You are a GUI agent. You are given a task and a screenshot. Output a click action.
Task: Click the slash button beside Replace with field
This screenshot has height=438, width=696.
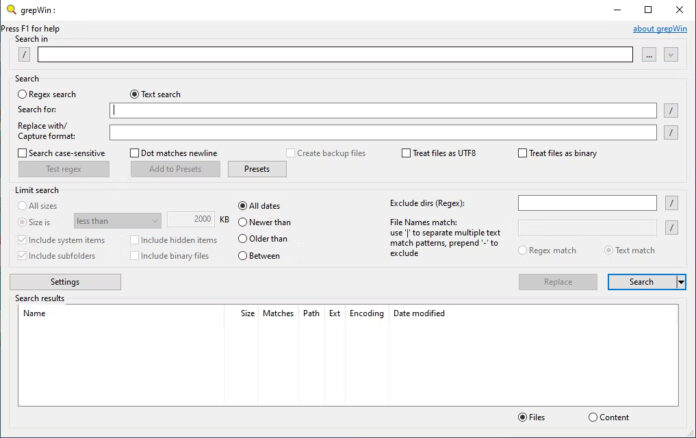point(671,132)
